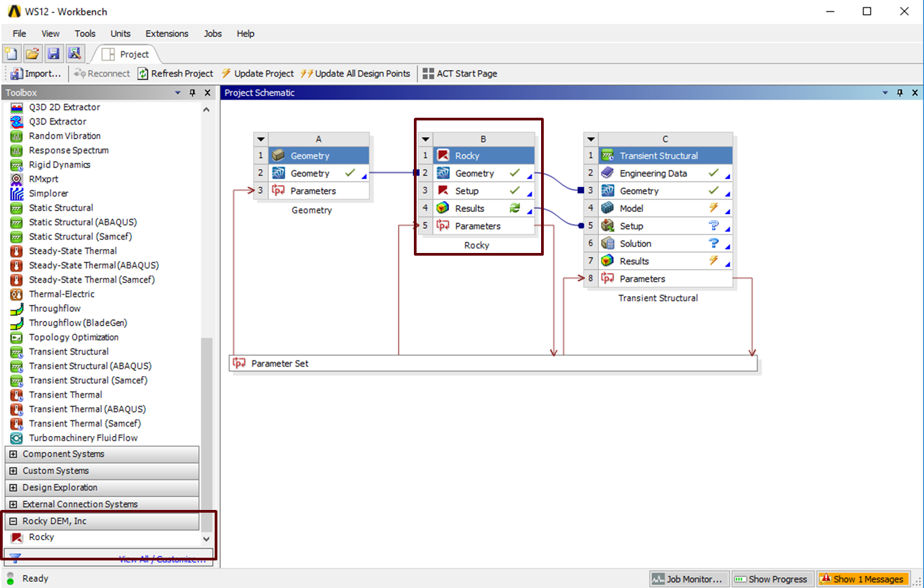Open the system C dropdown arrow
The image size is (924, 588).
tap(591, 139)
